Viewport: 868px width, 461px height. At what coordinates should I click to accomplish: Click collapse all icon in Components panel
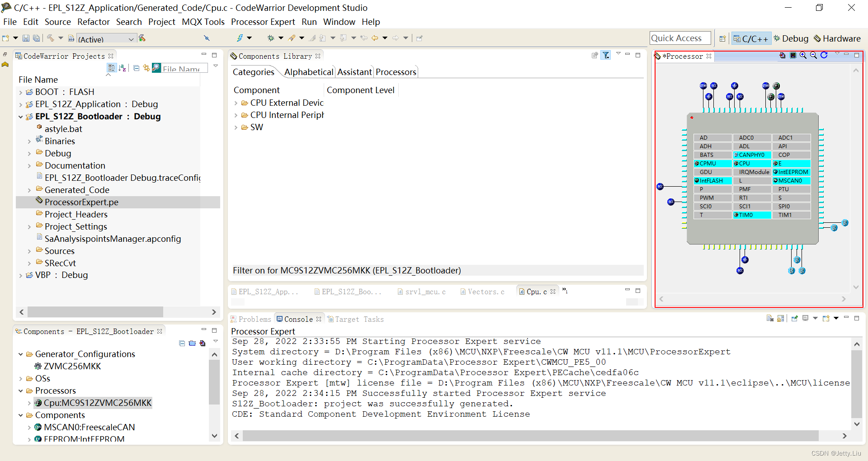pyautogui.click(x=182, y=343)
